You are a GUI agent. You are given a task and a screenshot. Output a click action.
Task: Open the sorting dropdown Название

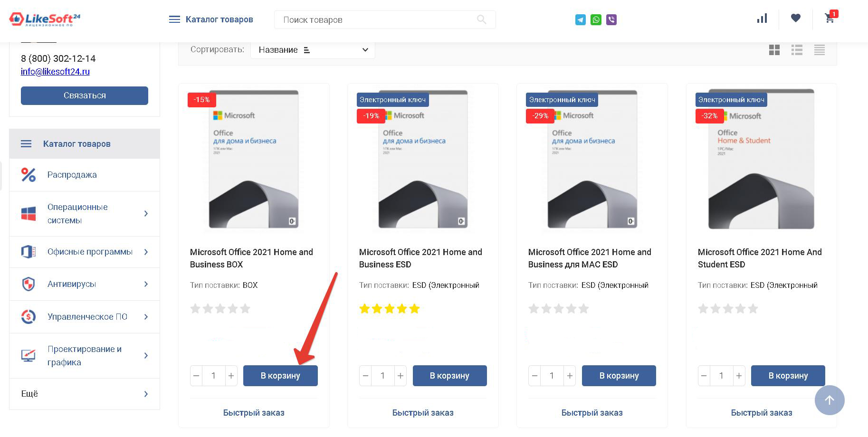tap(313, 50)
